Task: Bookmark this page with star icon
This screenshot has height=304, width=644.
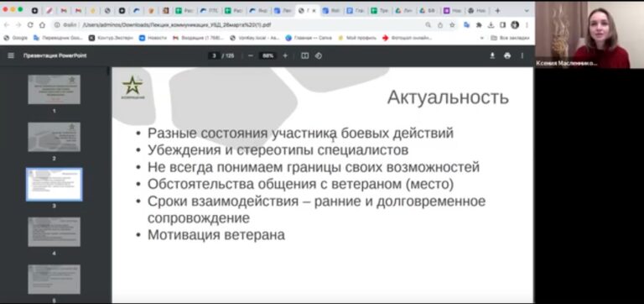Action: tap(452, 24)
